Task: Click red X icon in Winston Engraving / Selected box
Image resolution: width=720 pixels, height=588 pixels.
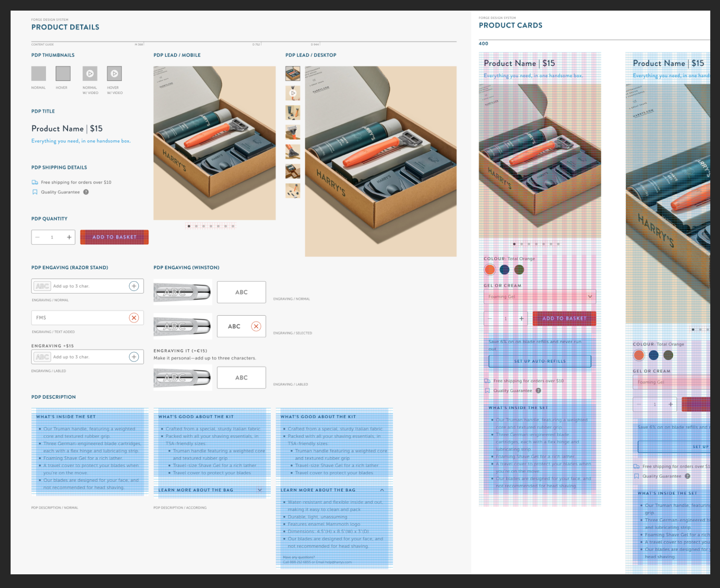Action: 256,326
